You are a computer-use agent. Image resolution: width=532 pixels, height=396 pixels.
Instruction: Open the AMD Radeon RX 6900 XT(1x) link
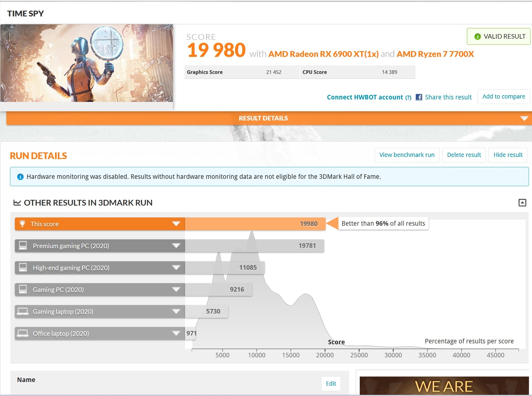coord(324,54)
